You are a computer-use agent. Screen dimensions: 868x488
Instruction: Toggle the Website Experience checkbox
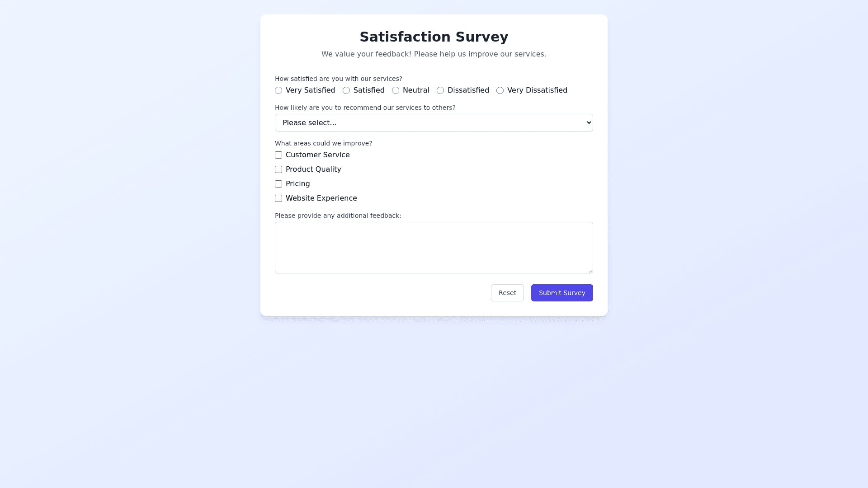coord(278,198)
